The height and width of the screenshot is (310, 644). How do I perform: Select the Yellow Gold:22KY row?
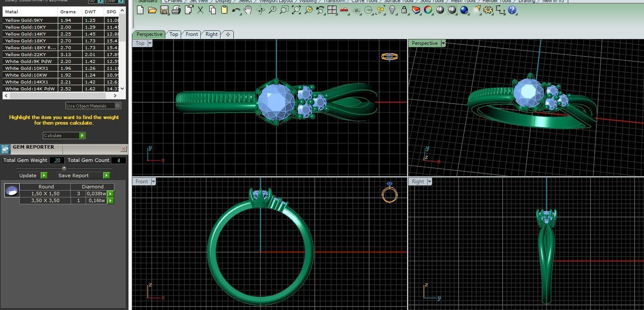(x=61, y=54)
